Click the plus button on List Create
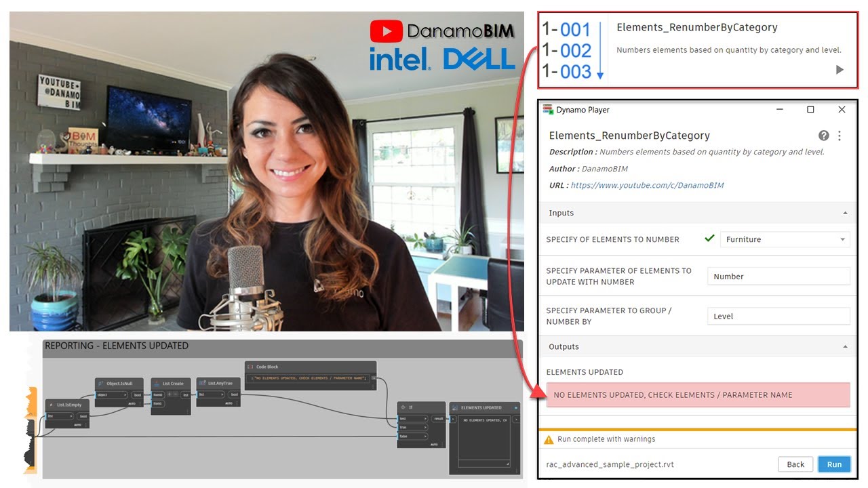868x488 pixels. [170, 394]
